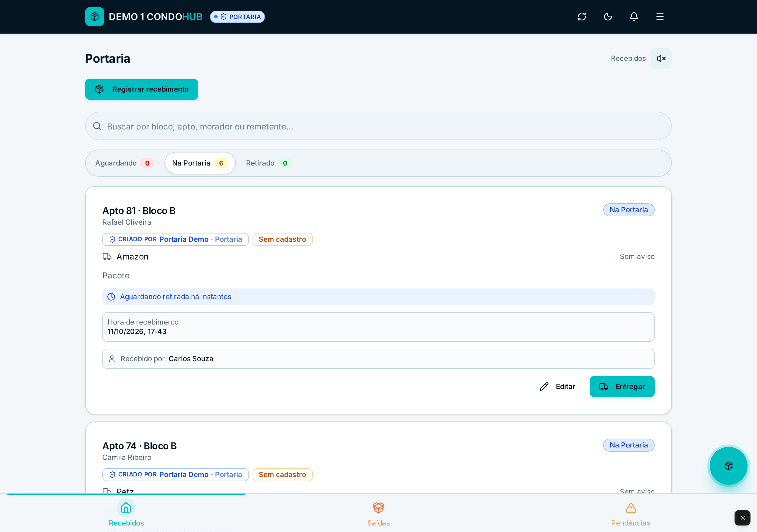Click Na Portaria status badge on Apto 81
This screenshot has width=757, height=532.
pyautogui.click(x=628, y=210)
